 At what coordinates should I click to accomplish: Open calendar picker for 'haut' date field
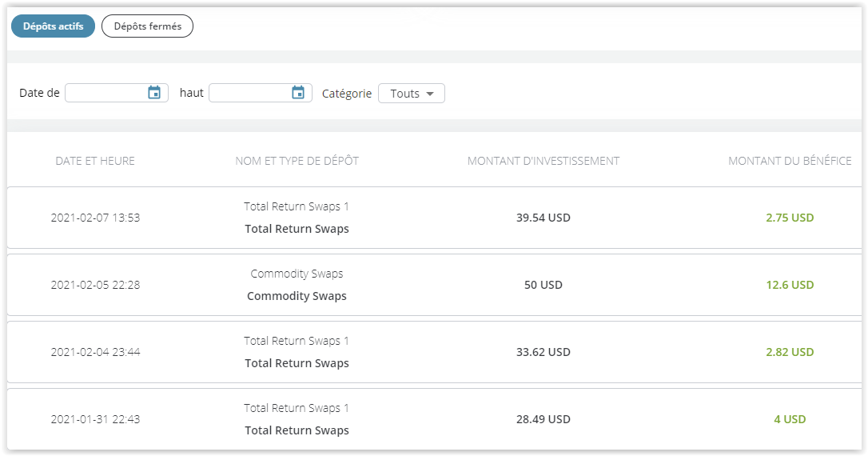(298, 93)
